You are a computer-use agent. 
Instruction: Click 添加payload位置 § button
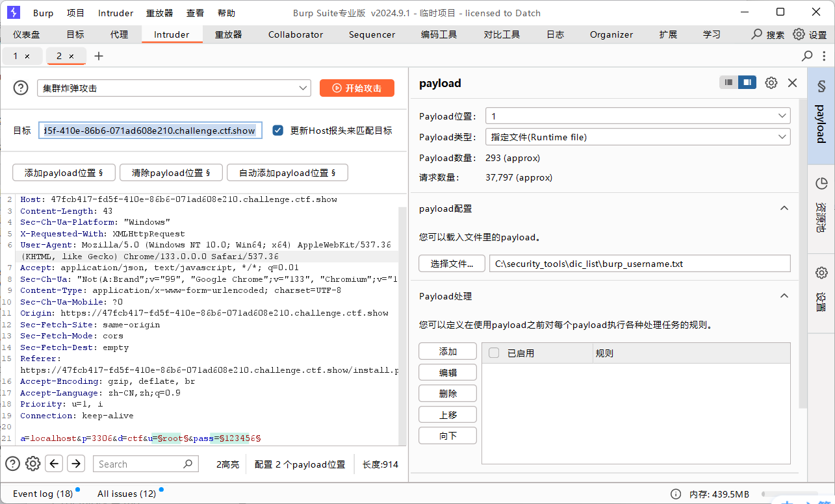pos(64,173)
